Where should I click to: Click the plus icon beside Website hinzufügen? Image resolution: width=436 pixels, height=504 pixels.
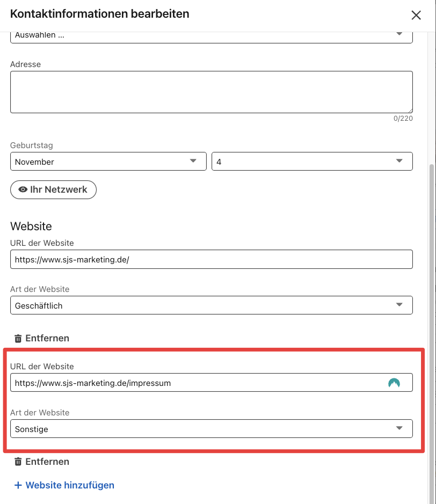pyautogui.click(x=18, y=485)
